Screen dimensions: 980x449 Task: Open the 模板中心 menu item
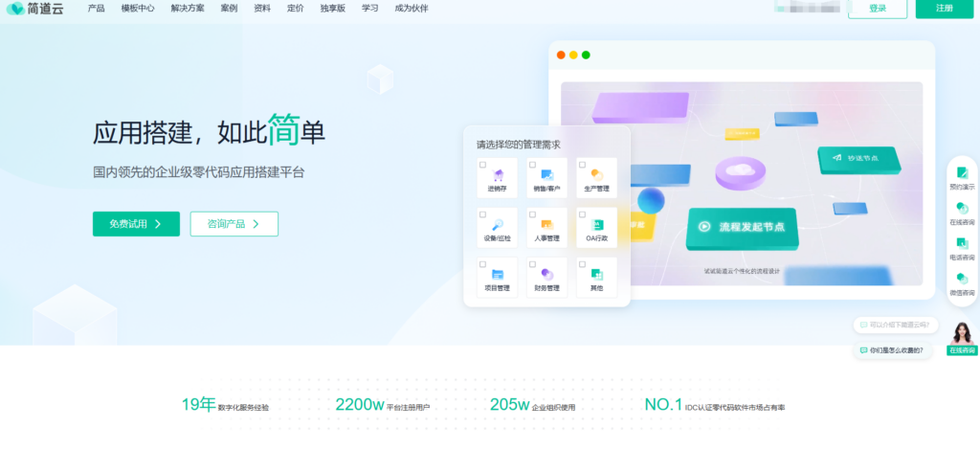pos(138,8)
